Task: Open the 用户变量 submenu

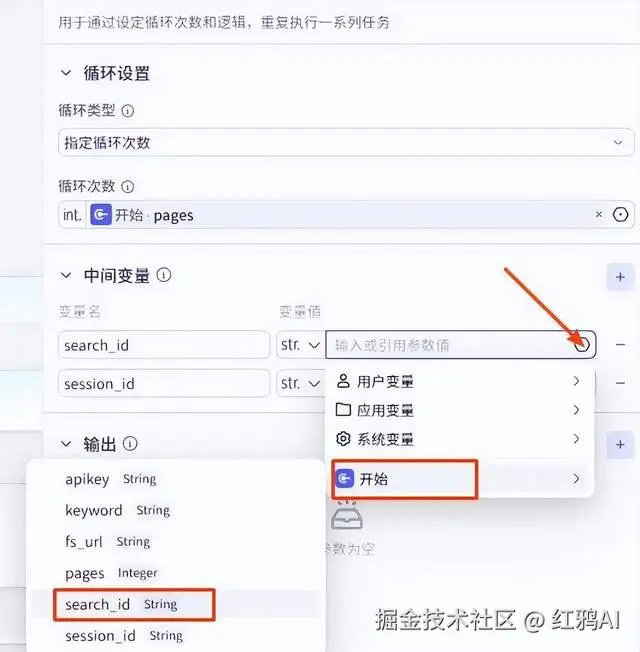Action: [x=459, y=381]
